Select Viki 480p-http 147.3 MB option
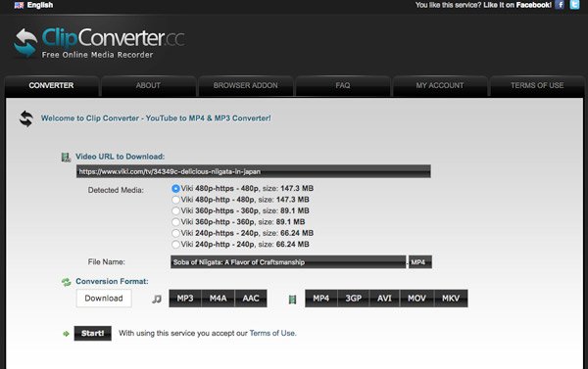 (175, 200)
